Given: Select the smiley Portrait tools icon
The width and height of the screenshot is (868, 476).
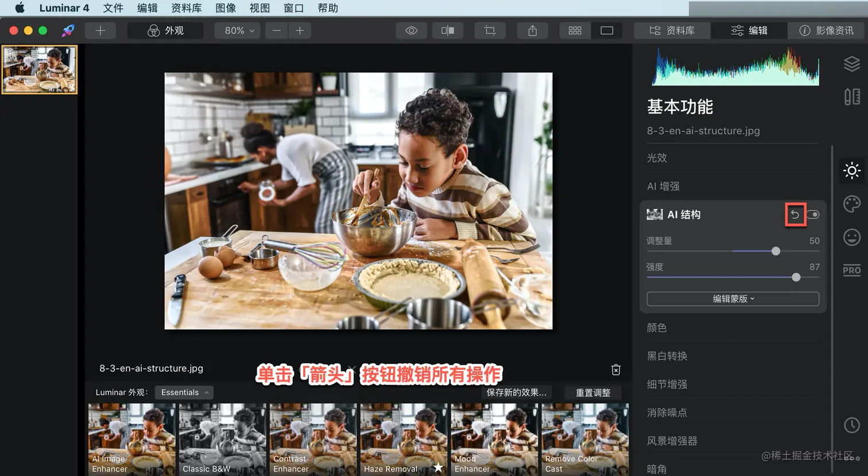Looking at the screenshot, I should [x=852, y=237].
